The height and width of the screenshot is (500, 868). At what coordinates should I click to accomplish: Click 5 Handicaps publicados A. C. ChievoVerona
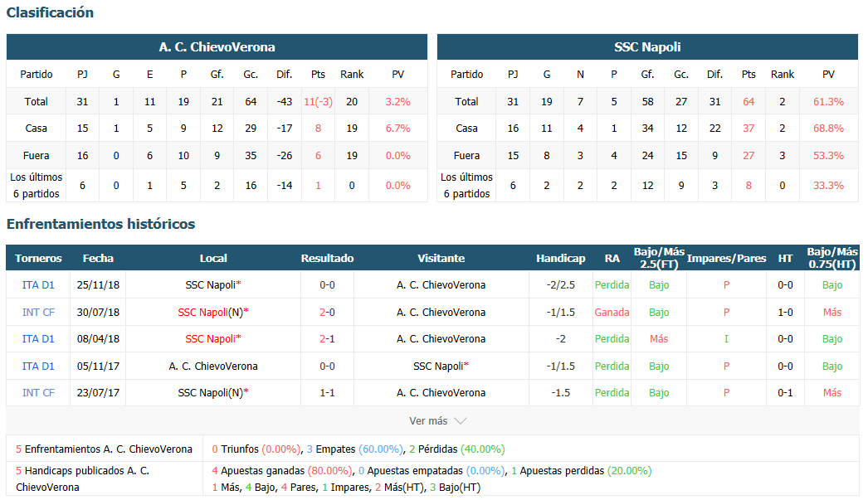pos(82,479)
